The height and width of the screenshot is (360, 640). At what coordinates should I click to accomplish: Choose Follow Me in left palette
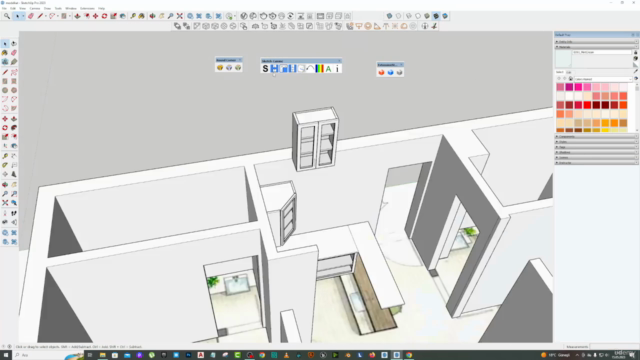click(x=14, y=128)
